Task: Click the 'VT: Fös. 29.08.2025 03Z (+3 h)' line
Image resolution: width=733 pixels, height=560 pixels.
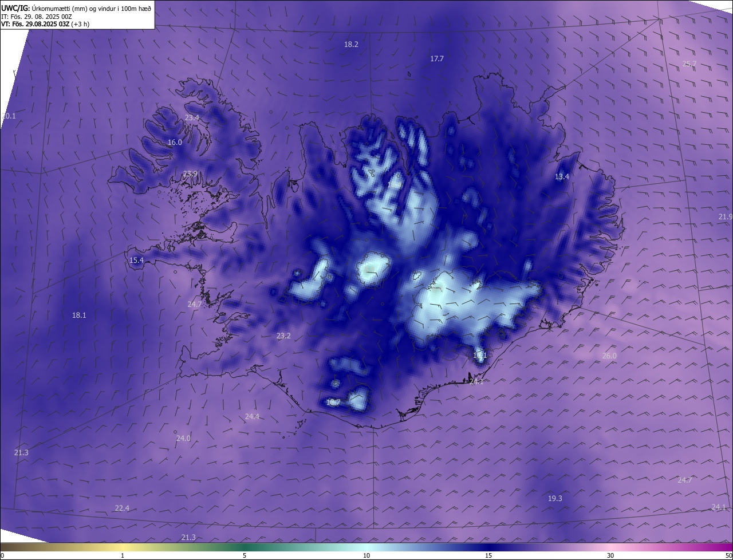Action: [x=45, y=24]
